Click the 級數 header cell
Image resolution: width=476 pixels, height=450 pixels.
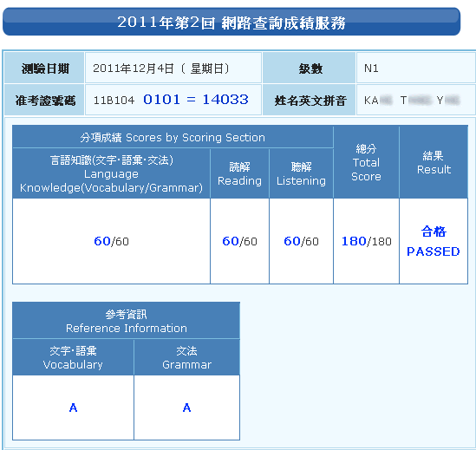[x=309, y=68]
